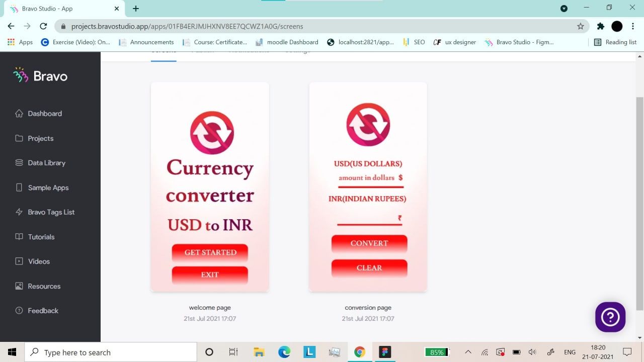Click the "welcome page" caption text
Image resolution: width=644 pixels, height=362 pixels.
coord(210,308)
